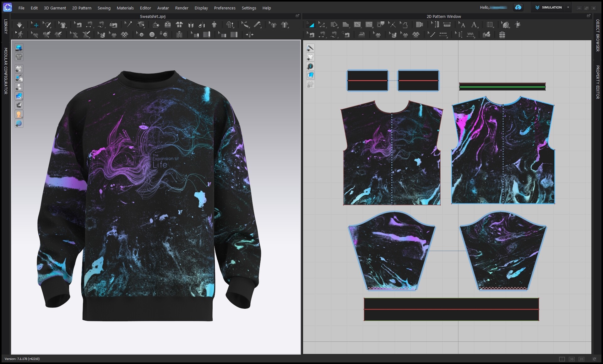Image resolution: width=603 pixels, height=364 pixels.
Task: Click the SIMULATION button
Action: [x=551, y=7]
